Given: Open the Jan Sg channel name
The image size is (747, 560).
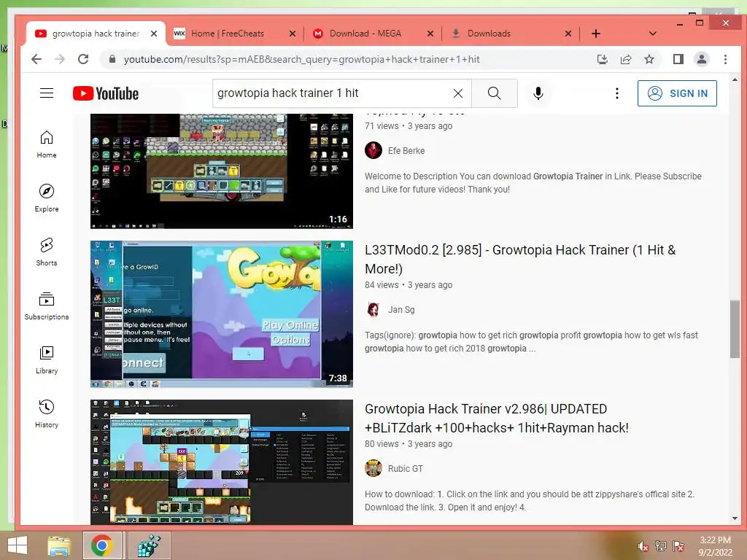Looking at the screenshot, I should click(401, 309).
